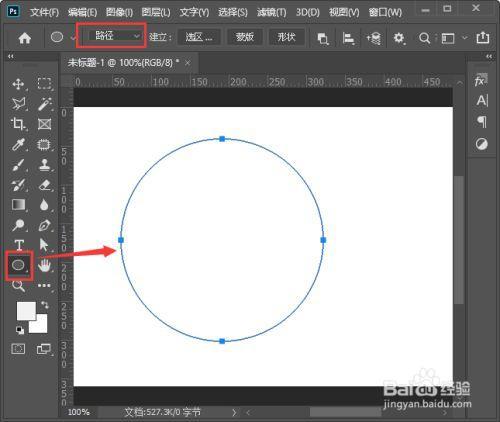Expand status bar info arrow
Image resolution: width=500 pixels, height=422 pixels.
click(x=234, y=413)
